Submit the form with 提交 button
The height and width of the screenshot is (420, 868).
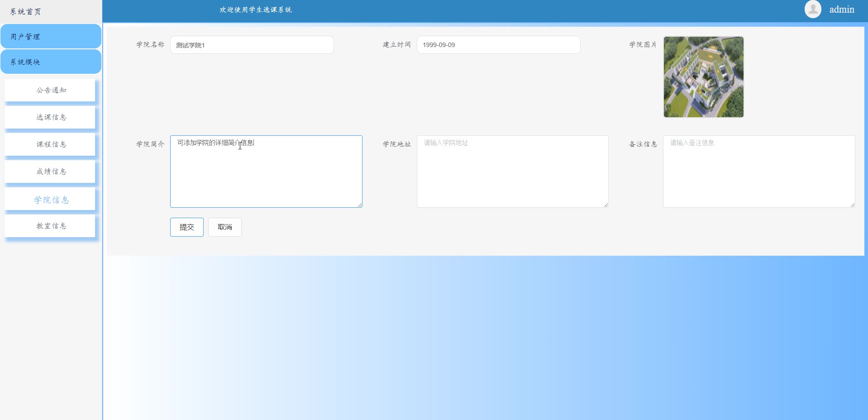[187, 227]
